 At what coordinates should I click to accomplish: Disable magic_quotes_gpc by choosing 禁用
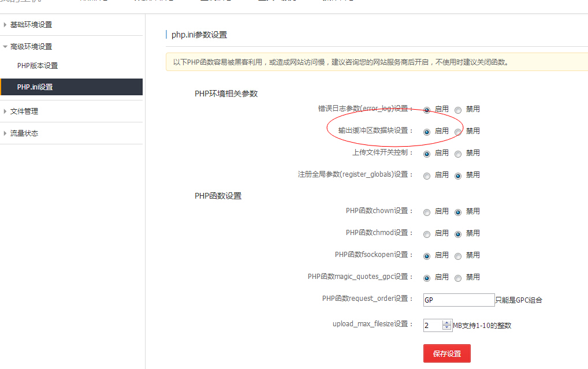tap(458, 278)
